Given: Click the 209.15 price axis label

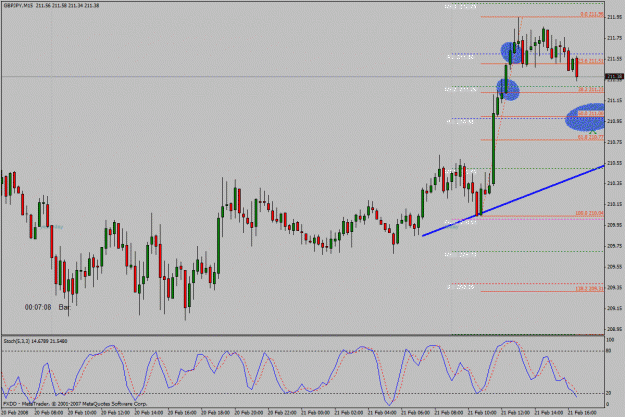Looking at the screenshot, I should point(615,308).
